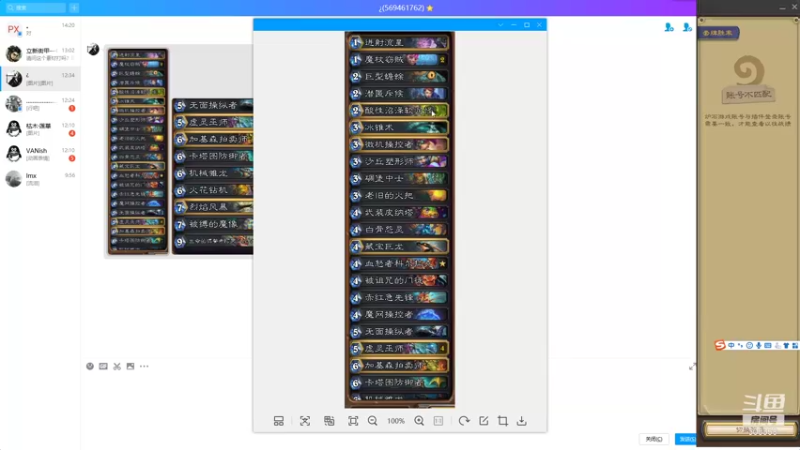800x450 pixels.
Task: Click the second deck image thumbnail in chat
Action: (212, 176)
